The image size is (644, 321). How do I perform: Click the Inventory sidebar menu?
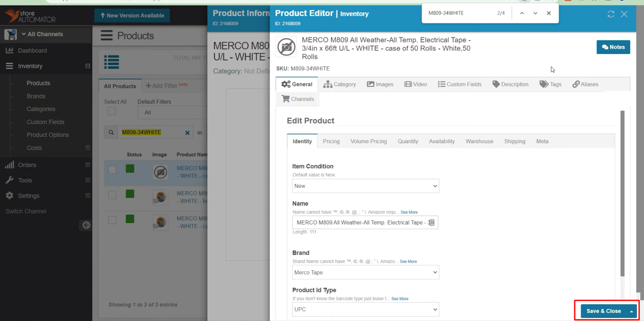30,66
